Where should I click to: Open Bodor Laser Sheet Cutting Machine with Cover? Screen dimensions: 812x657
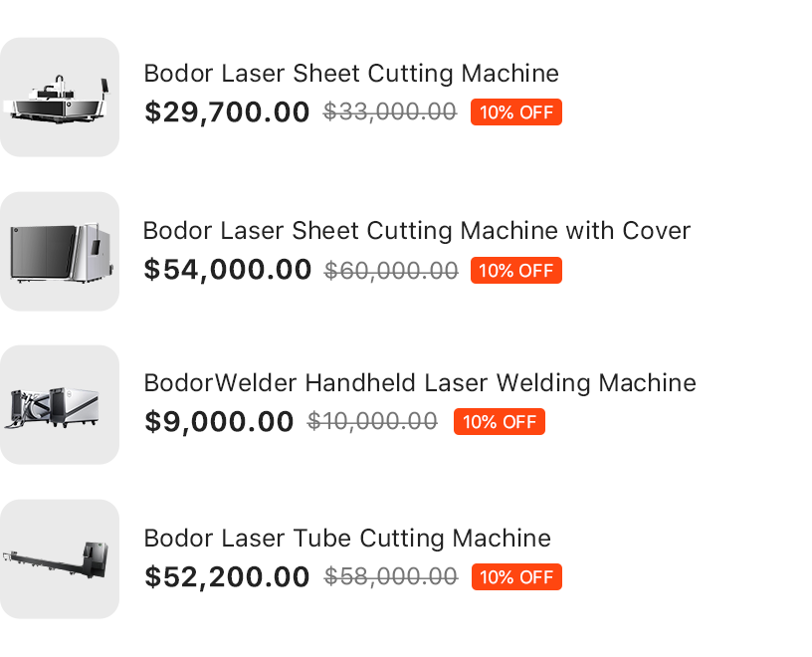point(416,231)
